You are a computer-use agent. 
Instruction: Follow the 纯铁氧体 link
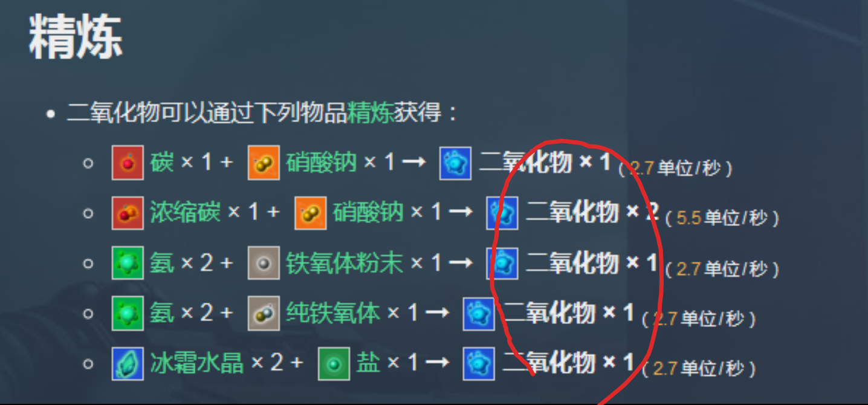[x=333, y=313]
